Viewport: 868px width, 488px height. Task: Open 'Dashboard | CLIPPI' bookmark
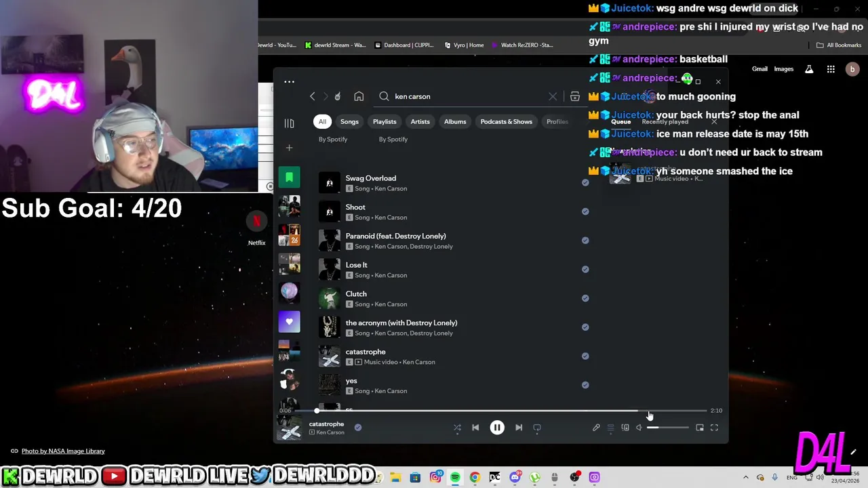click(x=403, y=45)
